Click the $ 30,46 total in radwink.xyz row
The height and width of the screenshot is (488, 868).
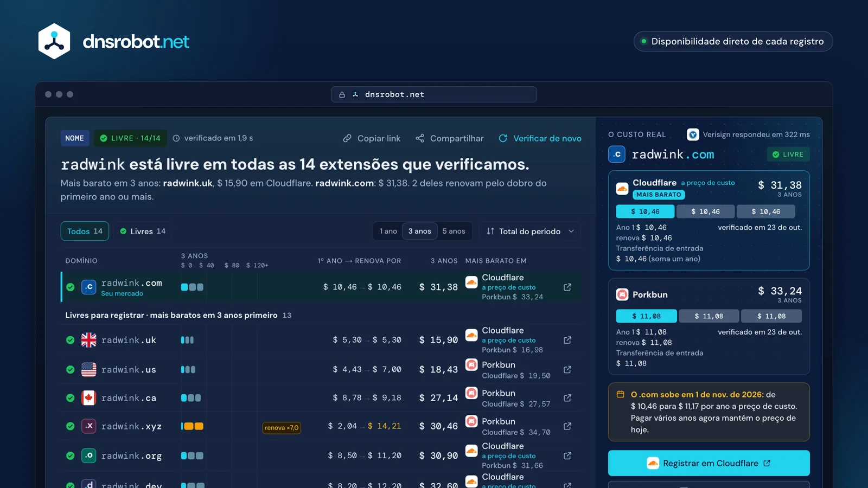pyautogui.click(x=438, y=426)
